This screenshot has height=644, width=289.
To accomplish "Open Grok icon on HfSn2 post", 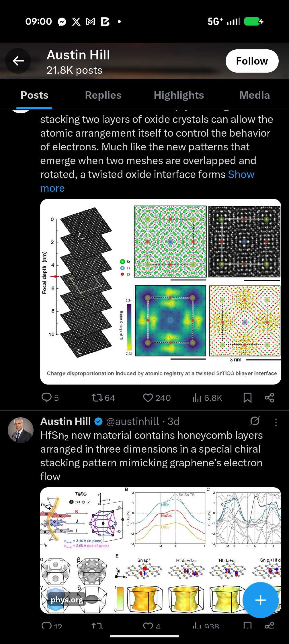I will point(254,421).
